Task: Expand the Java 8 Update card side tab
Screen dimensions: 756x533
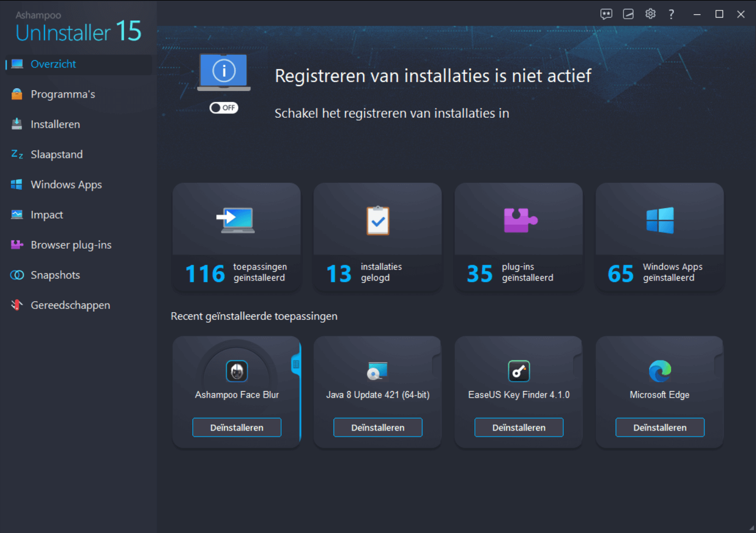Action: [437, 364]
